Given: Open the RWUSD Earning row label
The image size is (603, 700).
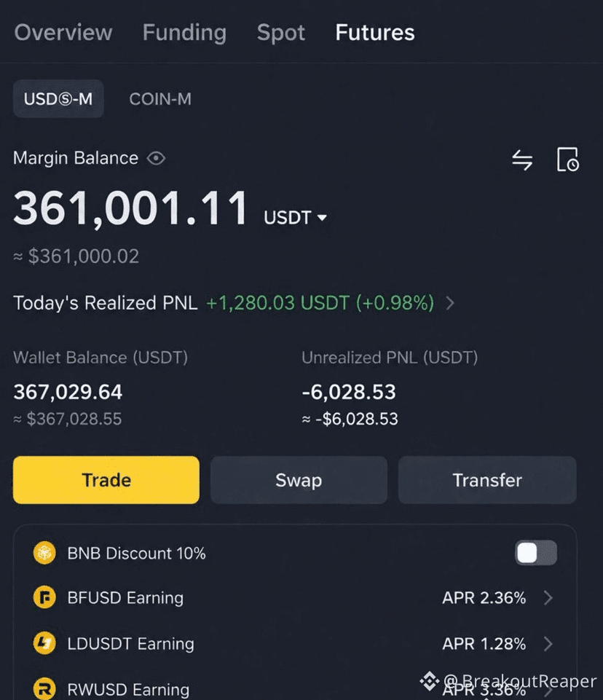Looking at the screenshot, I should click(129, 689).
